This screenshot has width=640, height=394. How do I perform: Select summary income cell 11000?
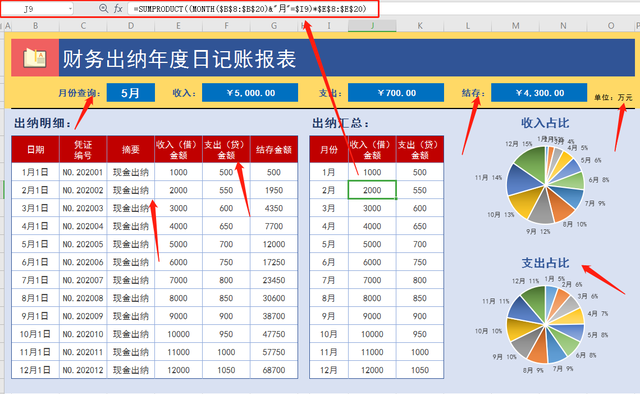coord(372,352)
